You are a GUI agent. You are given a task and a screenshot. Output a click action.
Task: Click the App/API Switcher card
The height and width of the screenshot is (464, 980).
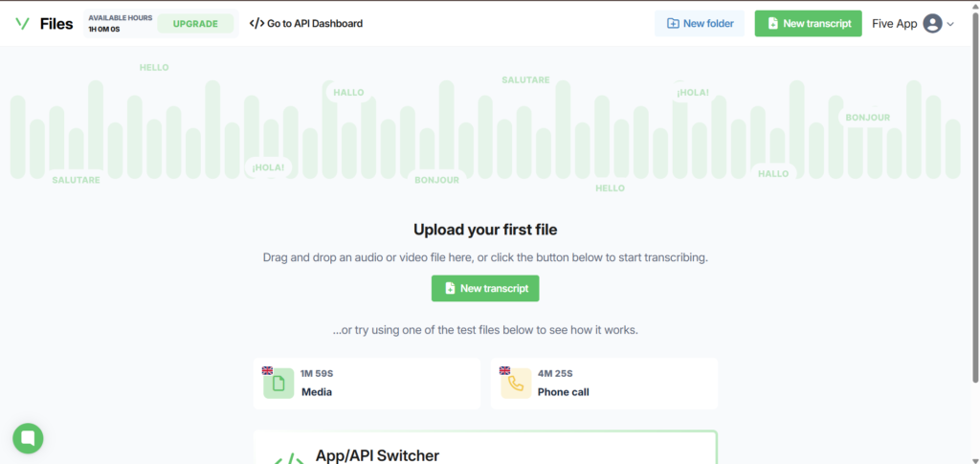pos(485,451)
